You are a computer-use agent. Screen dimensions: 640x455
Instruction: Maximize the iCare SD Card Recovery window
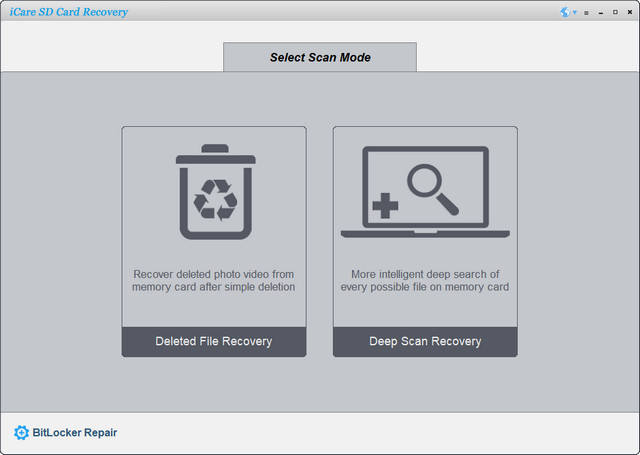click(x=613, y=13)
